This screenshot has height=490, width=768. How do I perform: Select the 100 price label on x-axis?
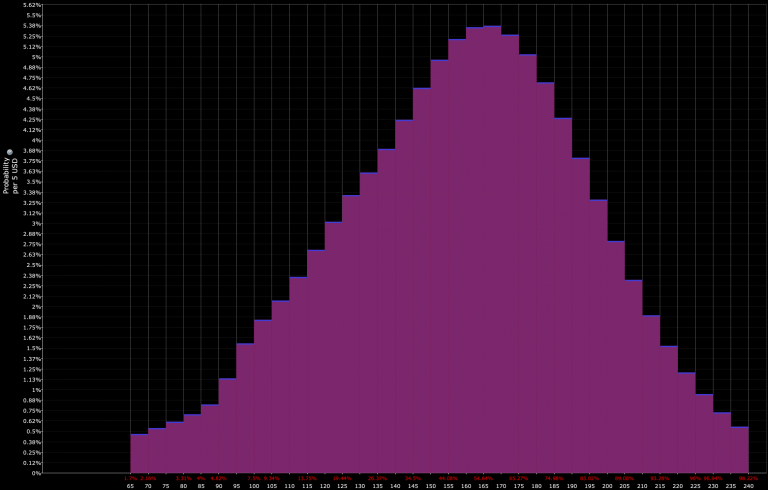click(254, 485)
